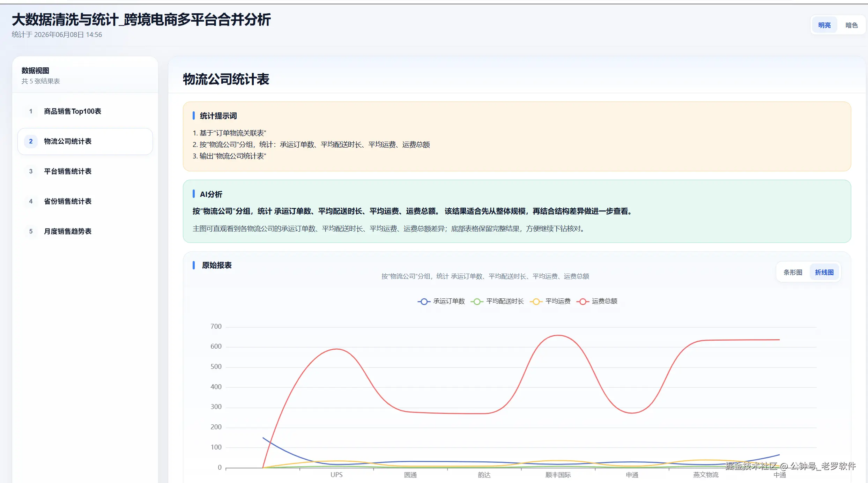The image size is (868, 483).
Task: Switch the chart to 条形图
Action: [793, 272]
